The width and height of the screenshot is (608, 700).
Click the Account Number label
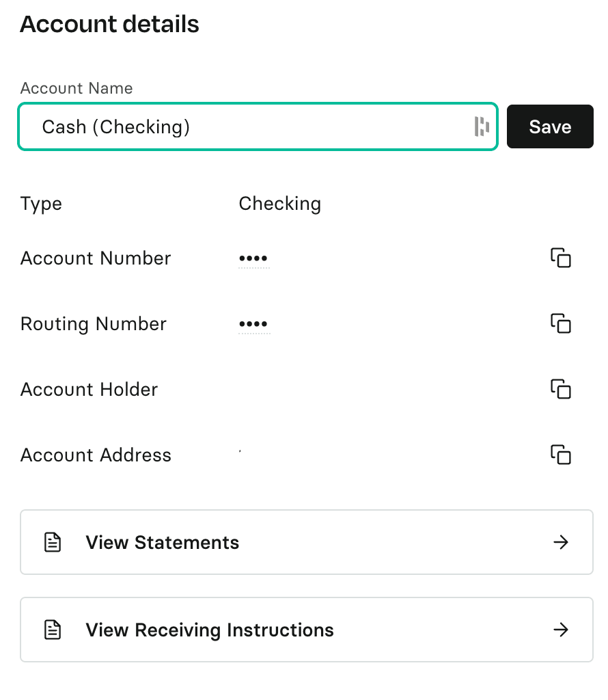coord(96,258)
